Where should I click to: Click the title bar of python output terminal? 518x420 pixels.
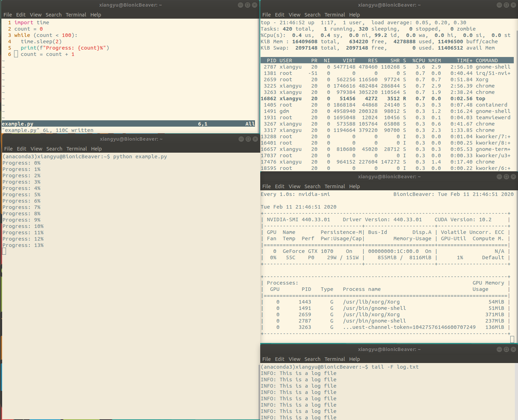pos(131,139)
